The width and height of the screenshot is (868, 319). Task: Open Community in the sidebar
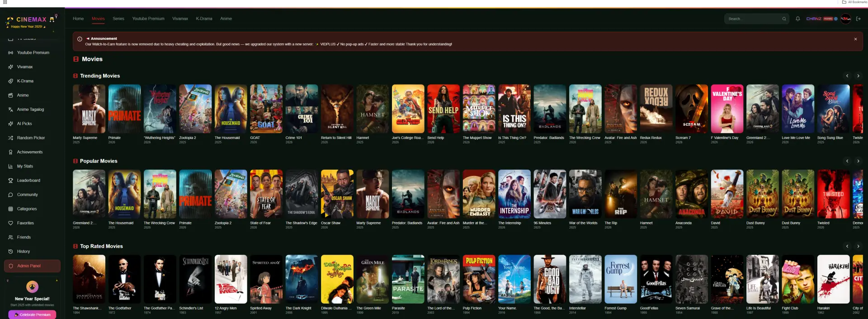33,195
